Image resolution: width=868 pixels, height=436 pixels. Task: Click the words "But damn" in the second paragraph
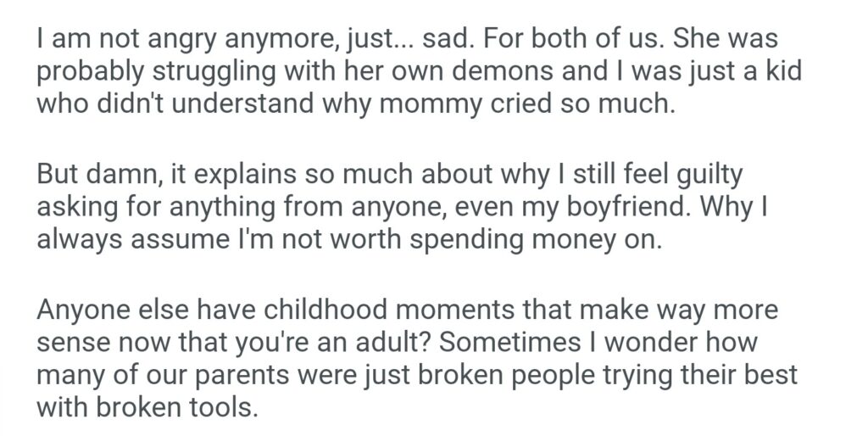[94, 178]
